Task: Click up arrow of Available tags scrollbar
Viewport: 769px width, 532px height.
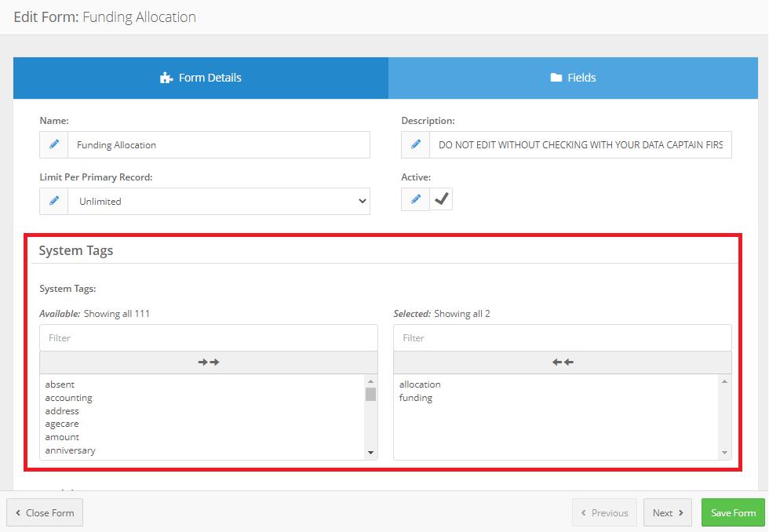Action: (x=370, y=381)
